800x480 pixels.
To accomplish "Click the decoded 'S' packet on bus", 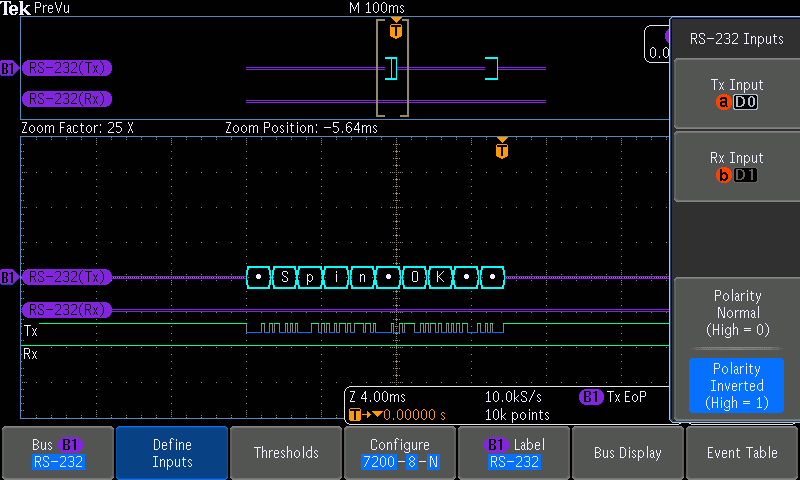I will tap(285, 277).
